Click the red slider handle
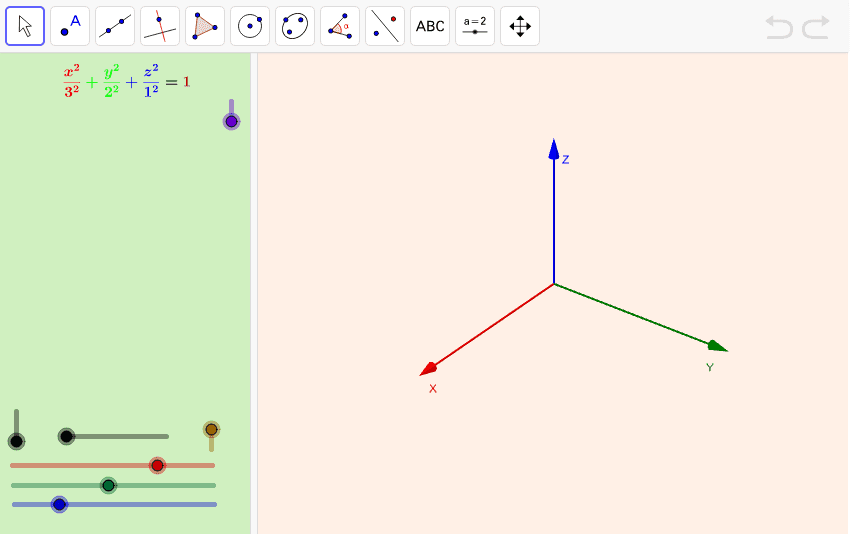Viewport: 850px width, 536px height. coord(157,465)
